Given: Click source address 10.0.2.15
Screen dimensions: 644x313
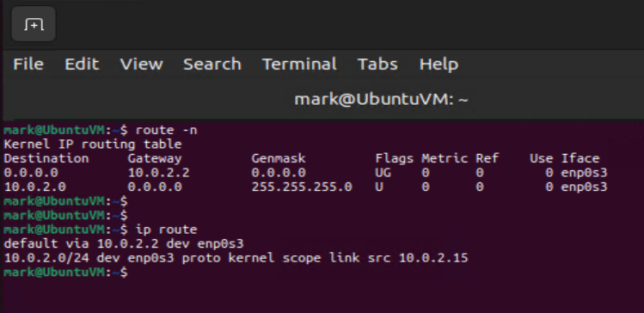Looking at the screenshot, I should point(433,258).
